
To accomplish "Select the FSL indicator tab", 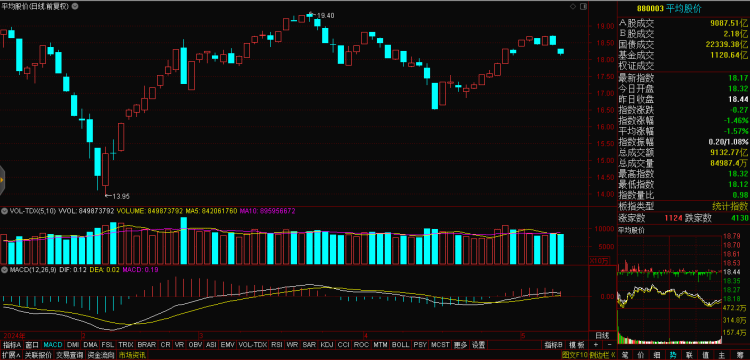I will [108, 344].
